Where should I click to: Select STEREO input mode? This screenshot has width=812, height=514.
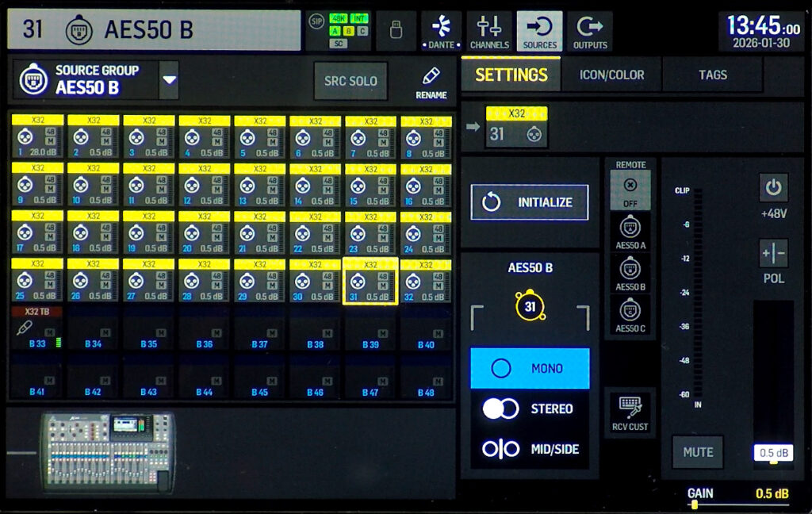point(530,409)
